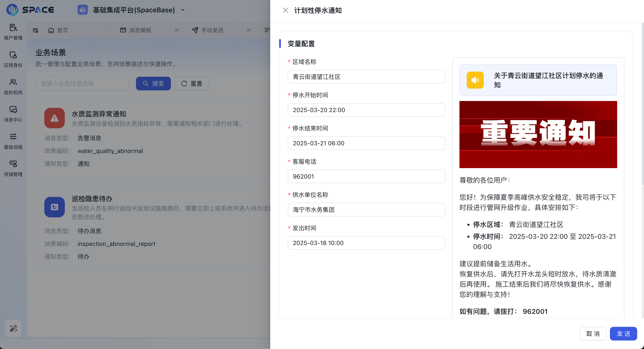Select the 应用身份 sidebar icon

pos(13,59)
